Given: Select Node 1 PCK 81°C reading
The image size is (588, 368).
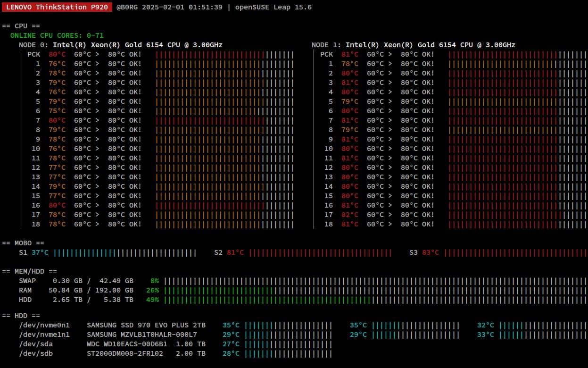Looking at the screenshot, I should [350, 54].
